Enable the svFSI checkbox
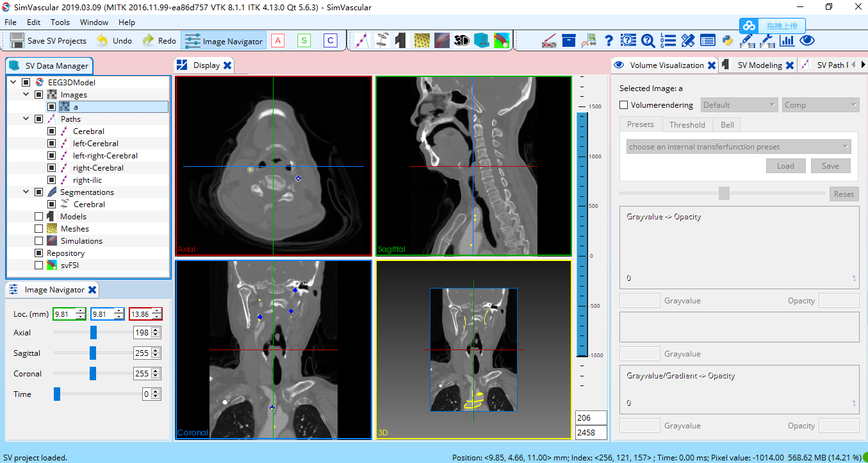868x463 pixels. [38, 265]
